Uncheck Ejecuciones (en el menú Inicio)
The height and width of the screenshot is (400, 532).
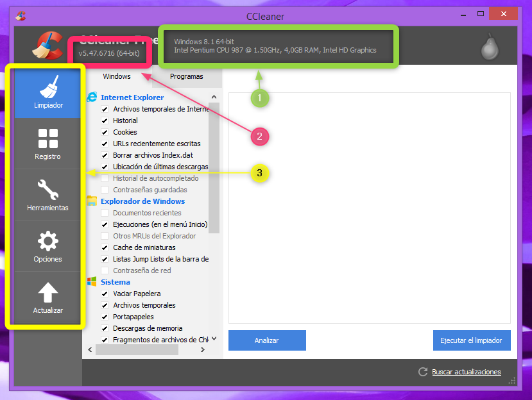pyautogui.click(x=105, y=224)
